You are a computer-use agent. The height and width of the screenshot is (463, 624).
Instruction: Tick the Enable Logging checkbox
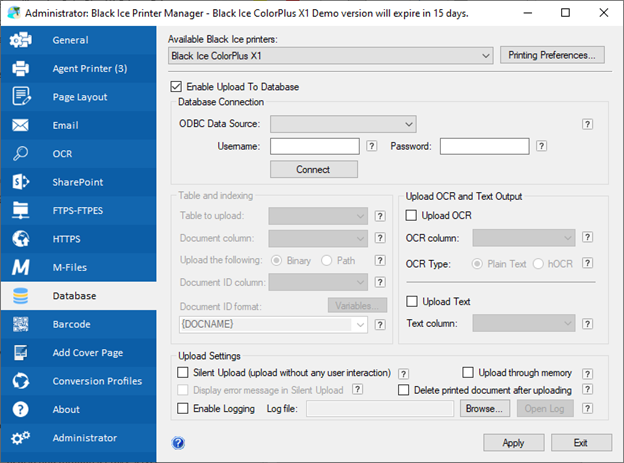pos(183,408)
